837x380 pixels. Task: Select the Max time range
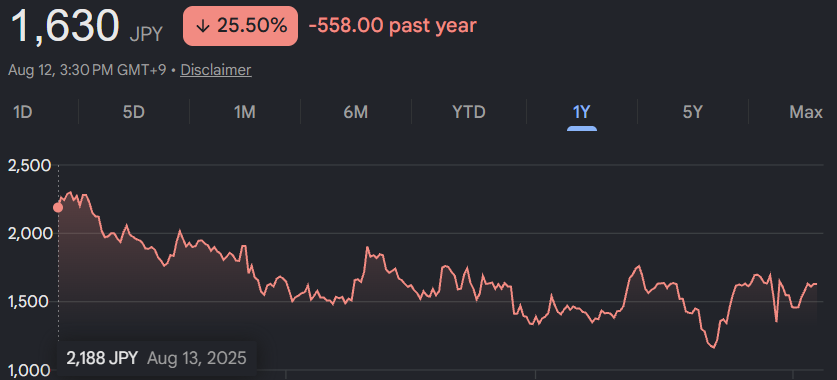point(806,113)
